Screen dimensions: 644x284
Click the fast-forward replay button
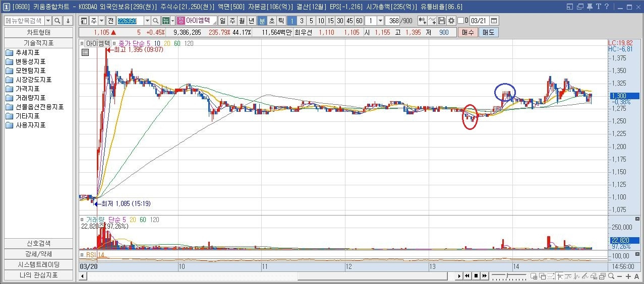[x=485, y=276]
